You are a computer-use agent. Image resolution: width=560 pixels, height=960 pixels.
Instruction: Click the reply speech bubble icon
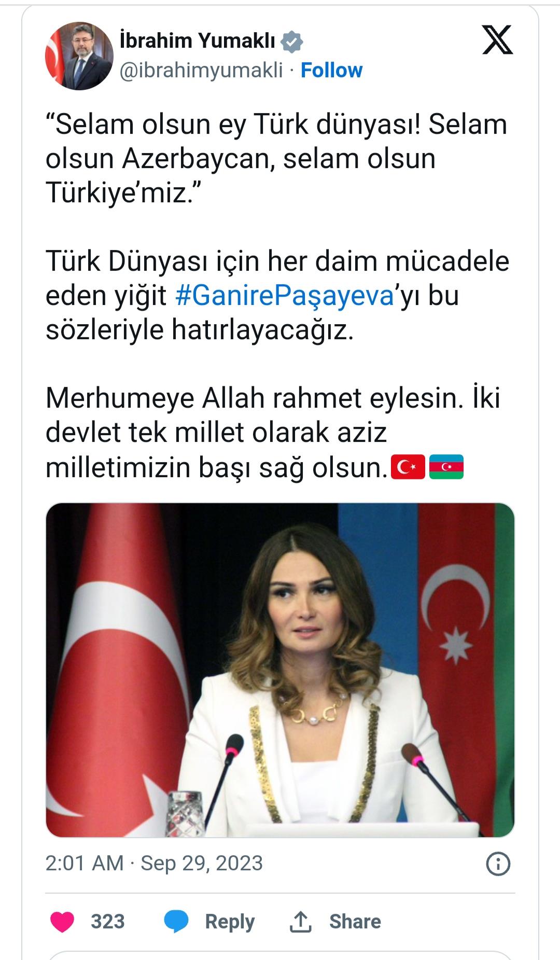pos(176,922)
